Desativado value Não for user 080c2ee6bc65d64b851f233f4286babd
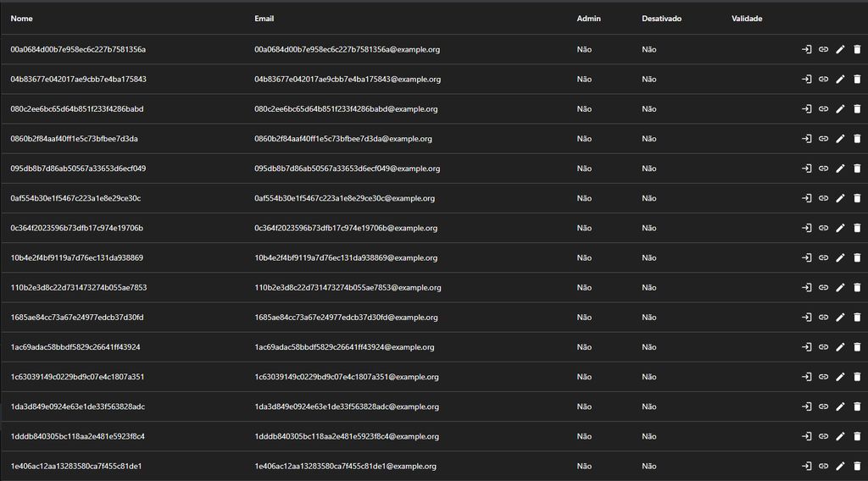Screen dimensions: 868x481 coord(648,109)
